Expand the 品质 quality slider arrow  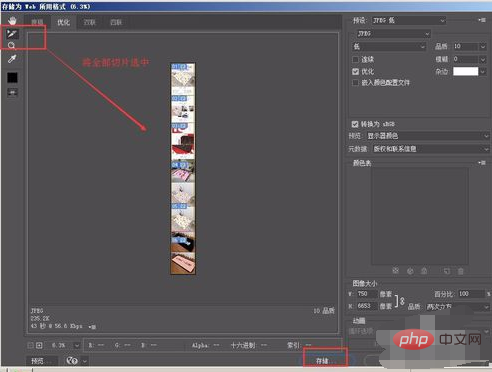point(483,46)
